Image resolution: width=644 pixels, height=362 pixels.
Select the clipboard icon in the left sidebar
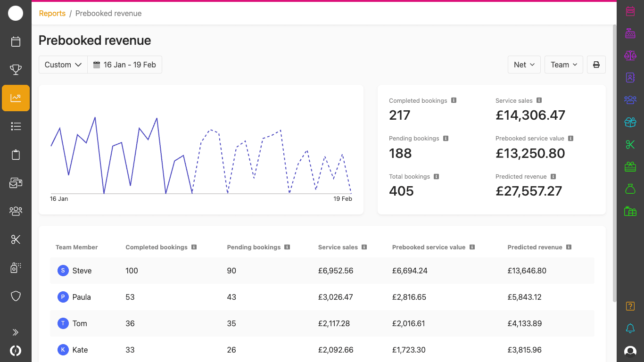pyautogui.click(x=16, y=155)
